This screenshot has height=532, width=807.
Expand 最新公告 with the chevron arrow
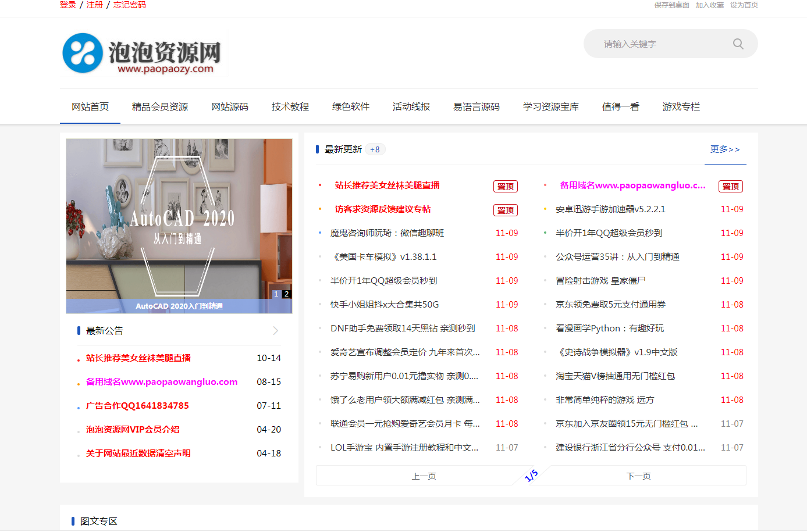click(275, 331)
